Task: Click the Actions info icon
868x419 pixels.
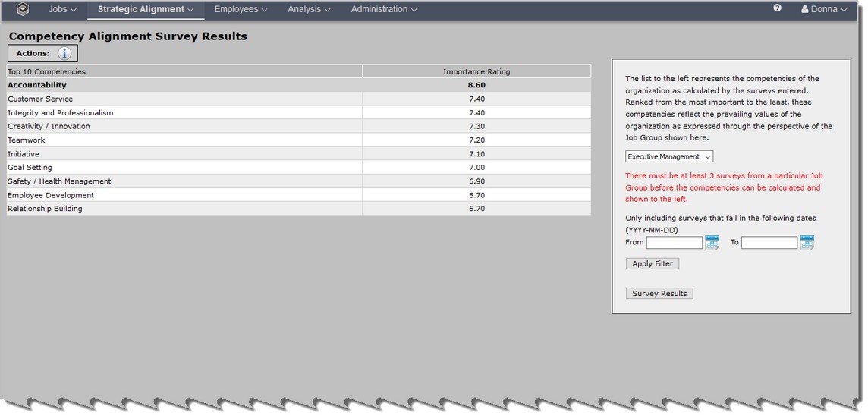Action: point(65,53)
